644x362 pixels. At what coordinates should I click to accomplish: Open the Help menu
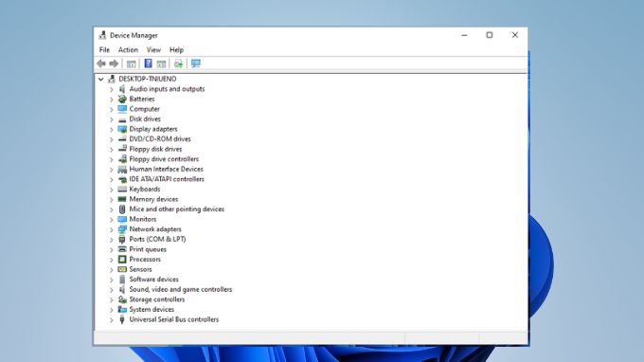176,49
